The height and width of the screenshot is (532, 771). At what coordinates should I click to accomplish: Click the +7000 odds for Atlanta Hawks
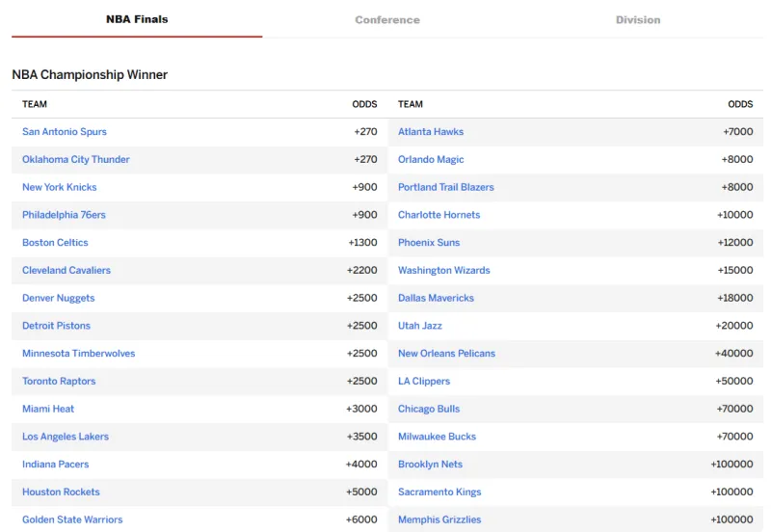point(738,132)
